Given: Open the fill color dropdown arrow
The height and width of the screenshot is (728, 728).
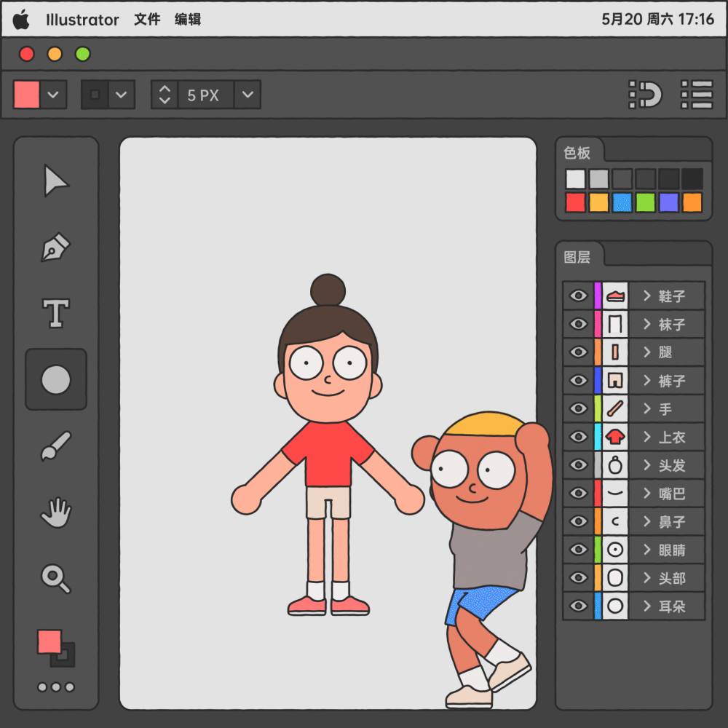Looking at the screenshot, I should click(53, 95).
